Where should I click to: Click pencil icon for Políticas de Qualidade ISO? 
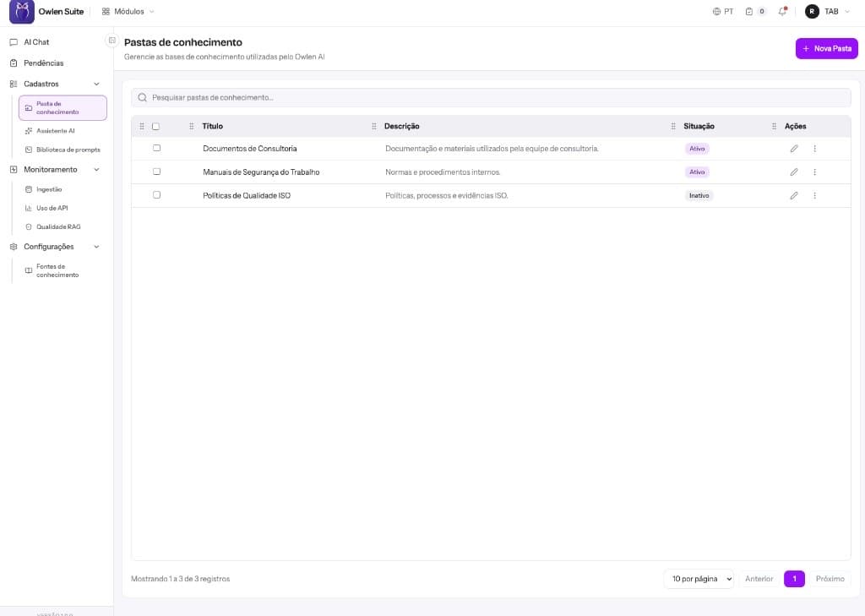tap(794, 195)
